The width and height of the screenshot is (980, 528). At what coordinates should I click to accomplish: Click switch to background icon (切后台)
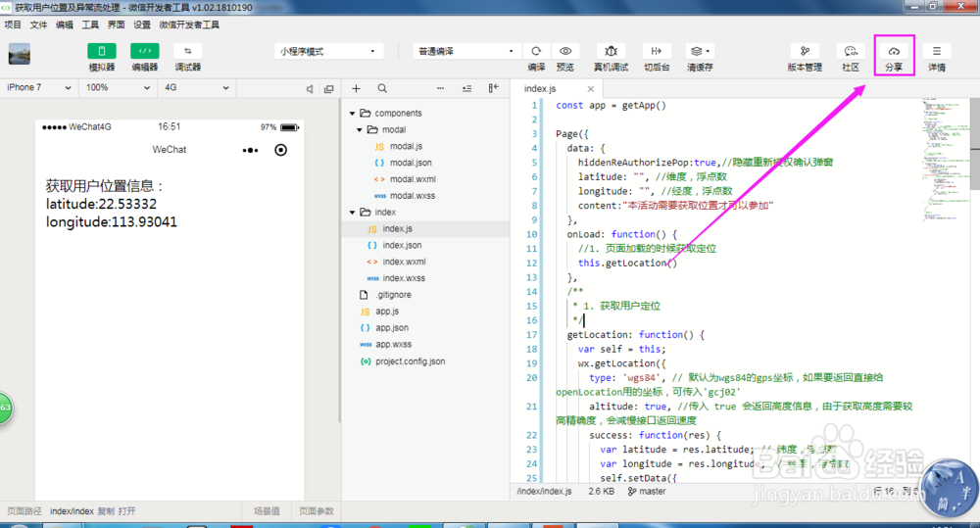(657, 51)
